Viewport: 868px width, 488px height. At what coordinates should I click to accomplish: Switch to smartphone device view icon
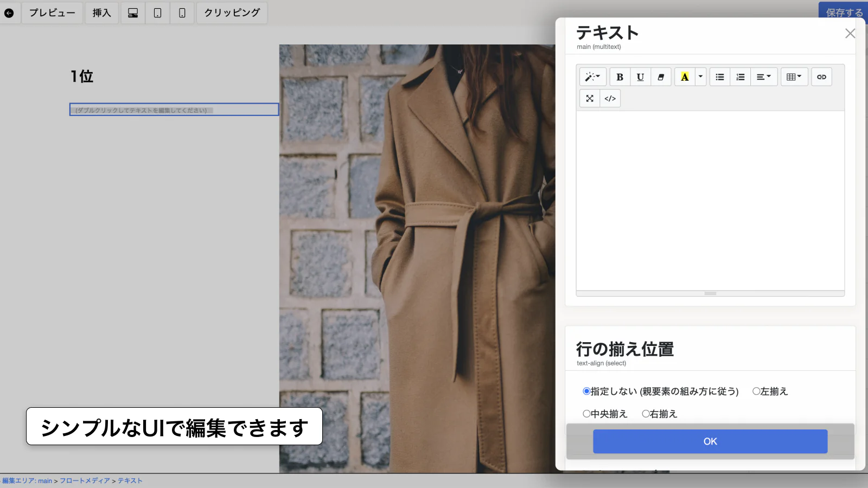pyautogui.click(x=182, y=13)
